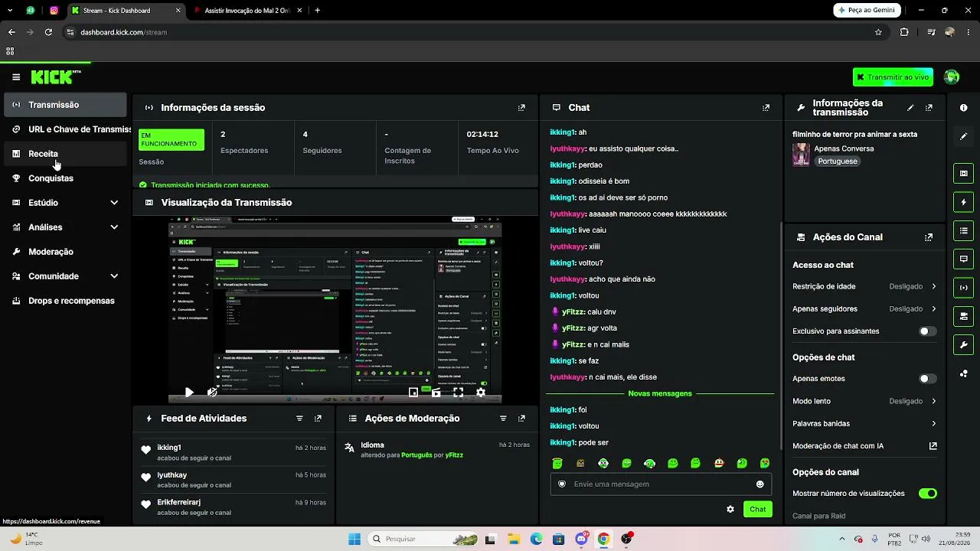
Task: Open the user avatar menu at top right
Action: [x=952, y=77]
